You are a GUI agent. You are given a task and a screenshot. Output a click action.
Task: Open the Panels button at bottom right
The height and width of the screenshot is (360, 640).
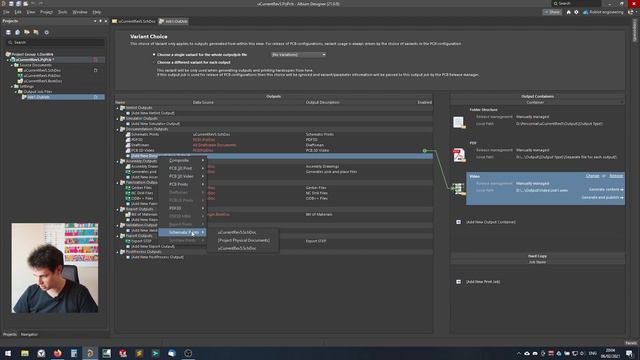pyautogui.click(x=631, y=343)
